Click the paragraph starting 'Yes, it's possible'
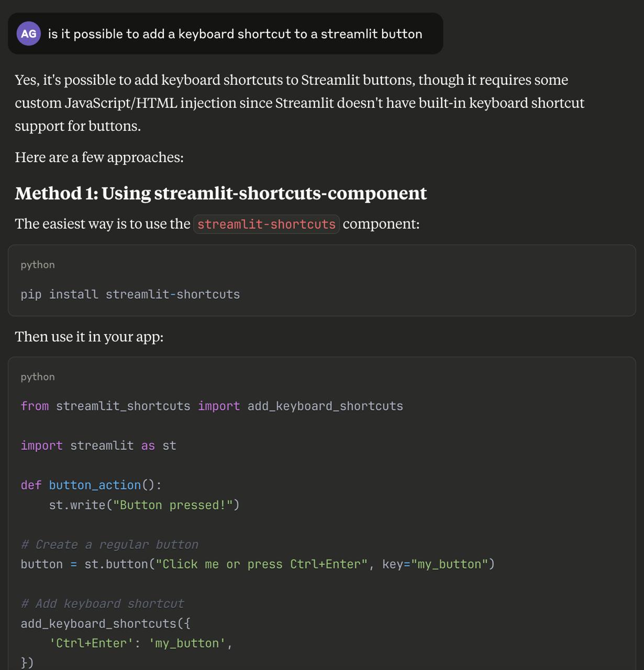The height and width of the screenshot is (670, 644). (299, 103)
